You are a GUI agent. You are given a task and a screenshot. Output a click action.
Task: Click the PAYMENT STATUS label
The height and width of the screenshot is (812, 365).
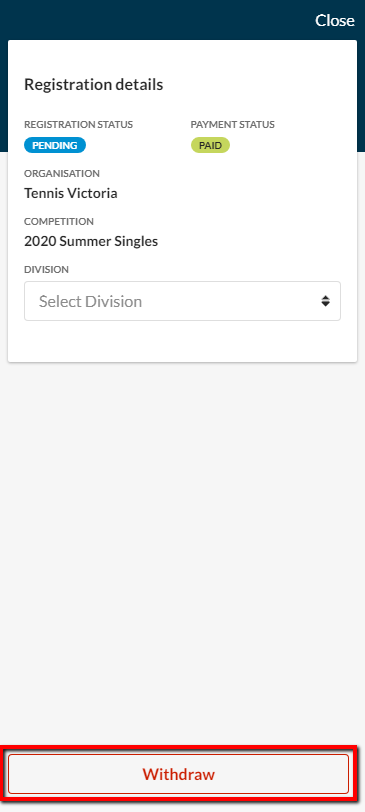pyautogui.click(x=232, y=125)
